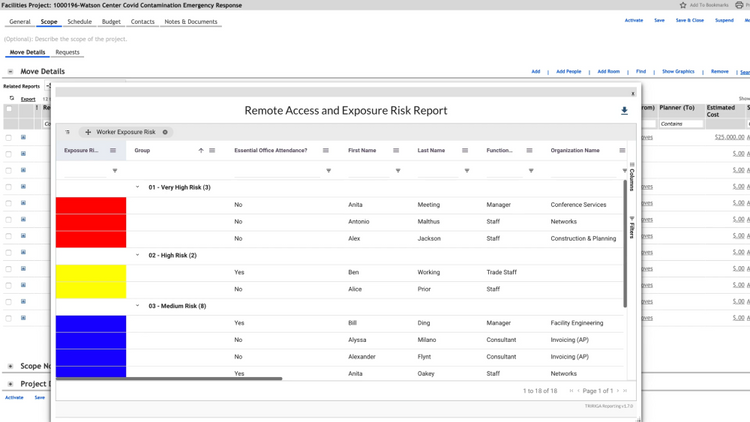Go to previous report page arrow
Viewport: 750px width, 422px height.
point(578,391)
